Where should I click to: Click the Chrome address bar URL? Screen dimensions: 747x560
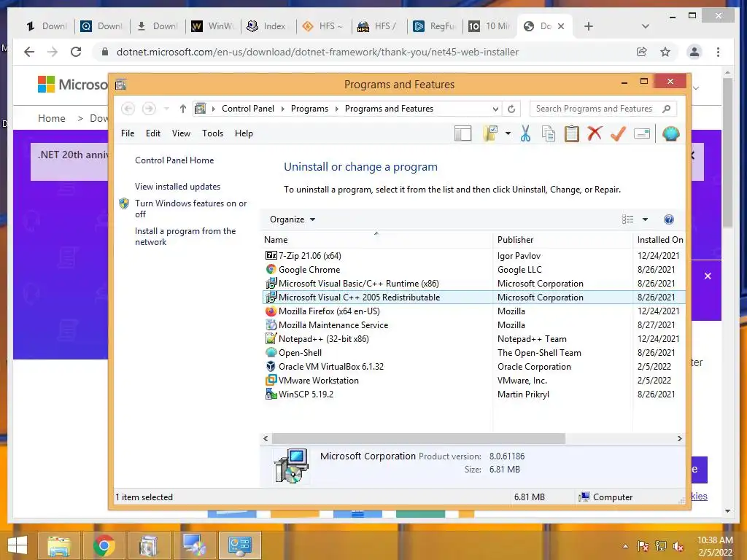pos(317,52)
